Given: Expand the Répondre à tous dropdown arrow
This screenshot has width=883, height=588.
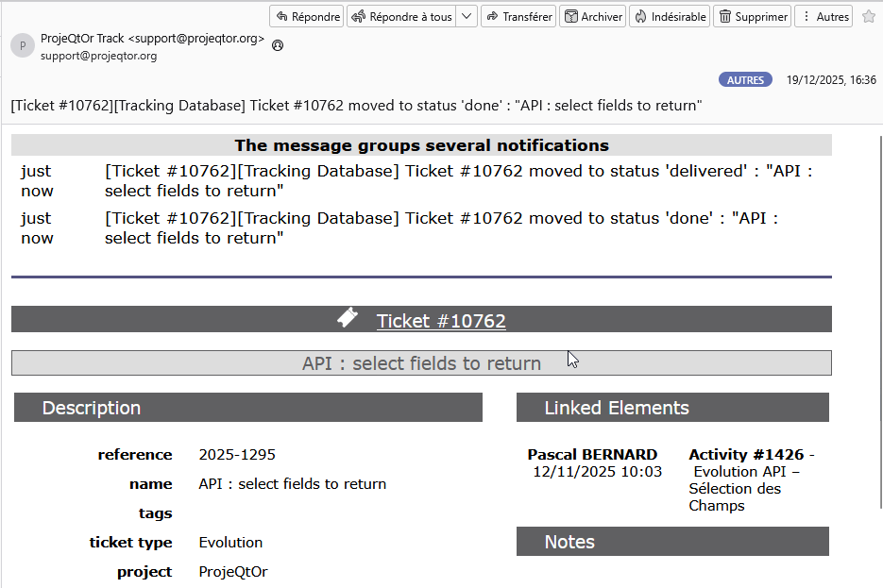Looking at the screenshot, I should point(467,16).
